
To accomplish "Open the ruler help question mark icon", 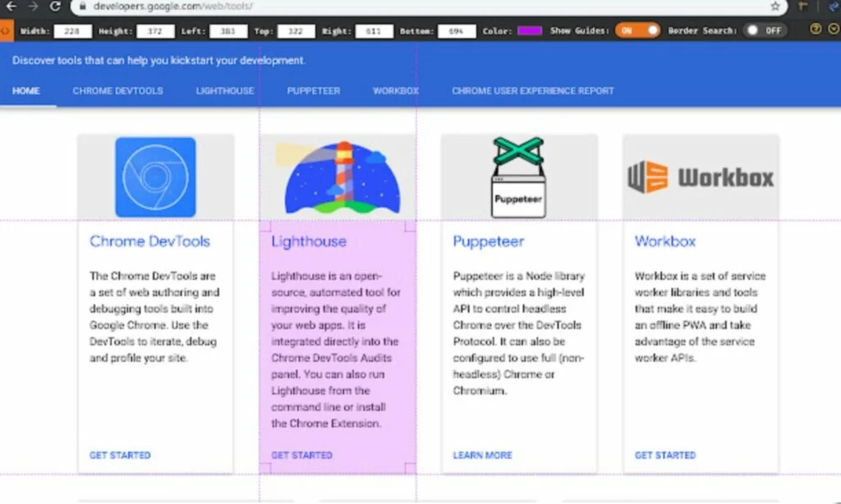I will pos(816,30).
